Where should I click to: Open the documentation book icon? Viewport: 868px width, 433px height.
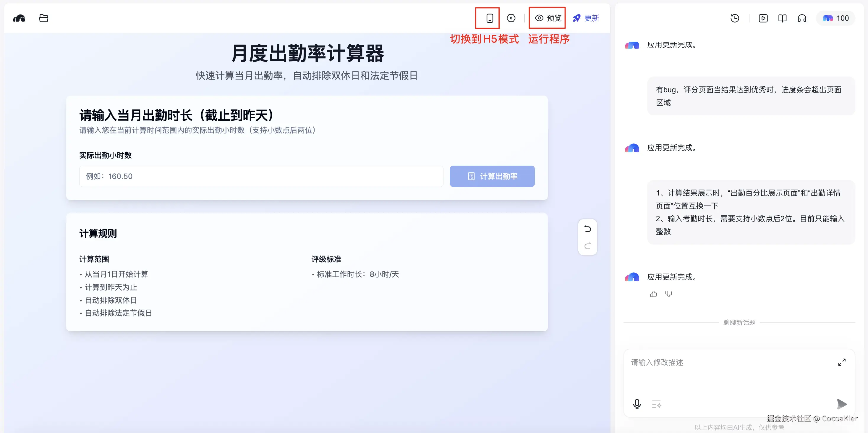coord(783,18)
